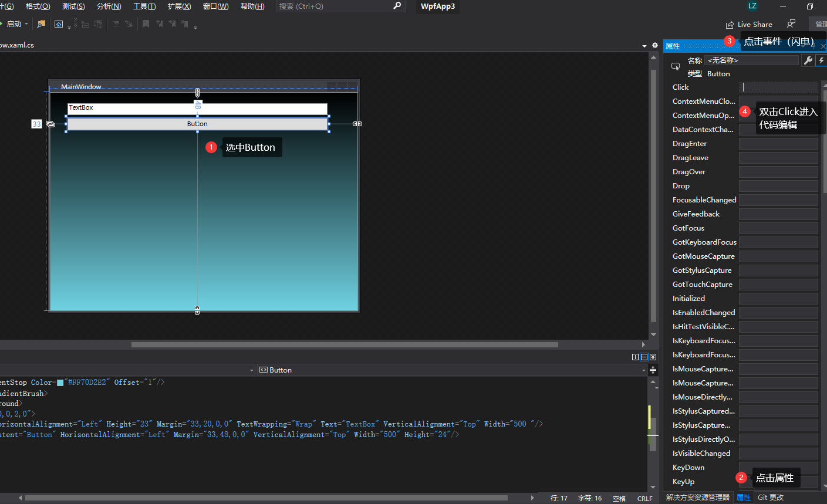Open the Window (窗口) menu
The height and width of the screenshot is (504, 827).
[215, 6]
